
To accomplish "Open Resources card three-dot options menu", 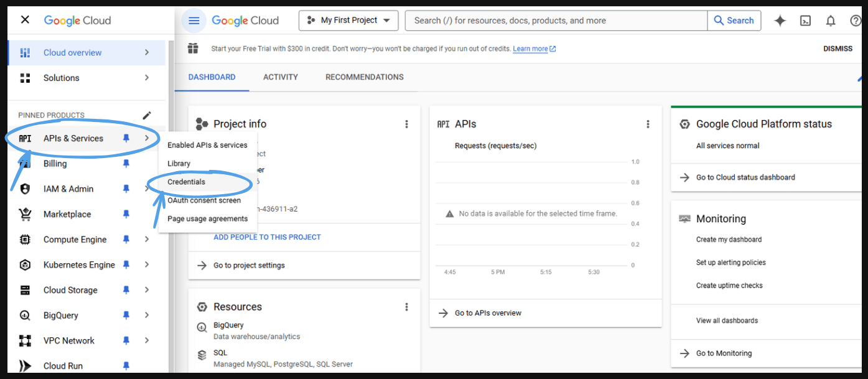I will (407, 307).
